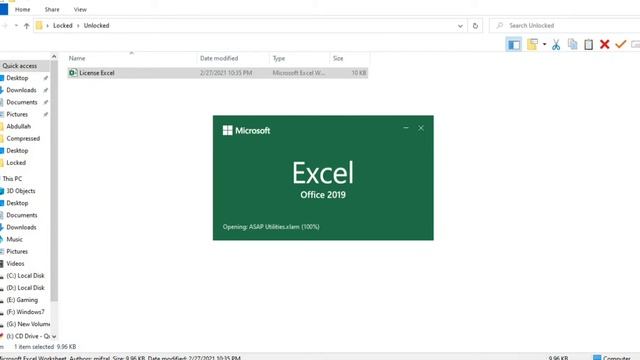Click the License Excel file icon
Image resolution: width=640 pixels, height=360 pixels.
pyautogui.click(x=73, y=73)
